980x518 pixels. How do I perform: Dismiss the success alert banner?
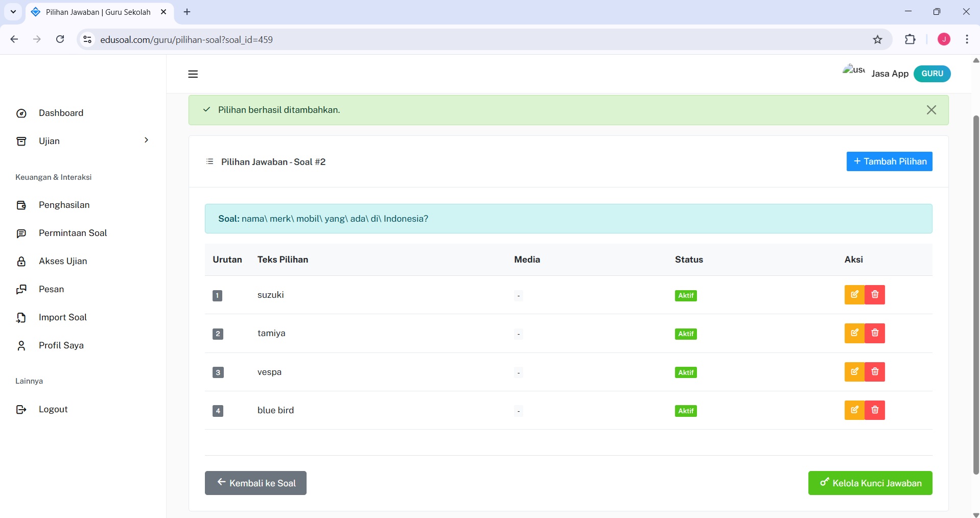(x=931, y=110)
